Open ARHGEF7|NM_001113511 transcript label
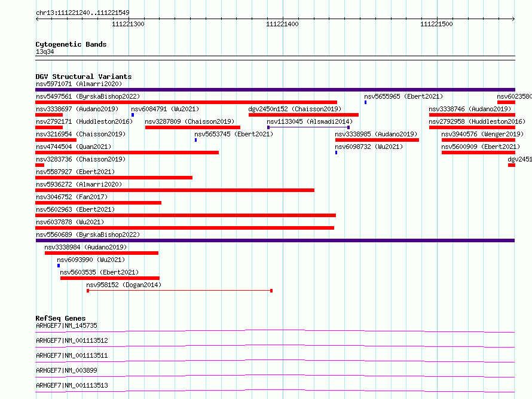Viewport: 532px width, 399px height. pos(72,355)
